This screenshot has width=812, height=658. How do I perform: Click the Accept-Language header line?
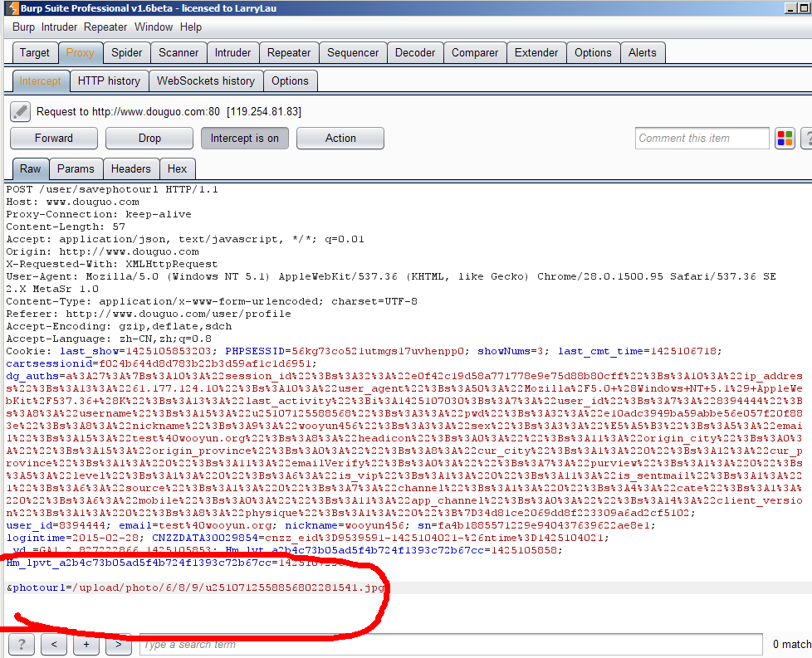point(109,339)
